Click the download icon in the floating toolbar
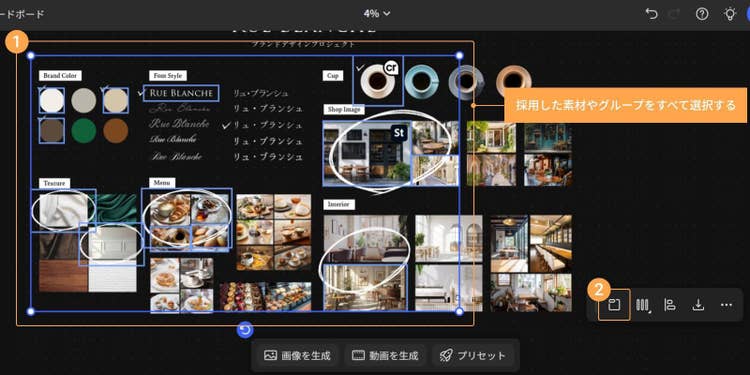750x375 pixels. coord(698,305)
